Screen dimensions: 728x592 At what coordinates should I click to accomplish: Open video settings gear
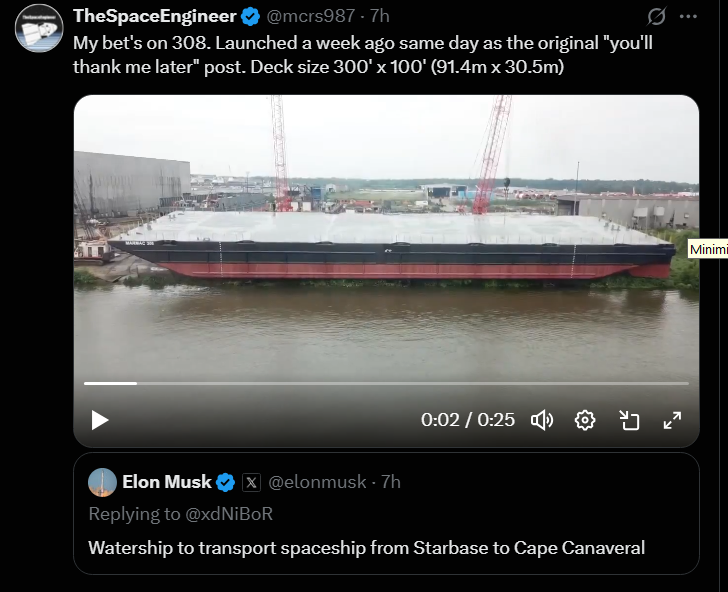point(585,420)
